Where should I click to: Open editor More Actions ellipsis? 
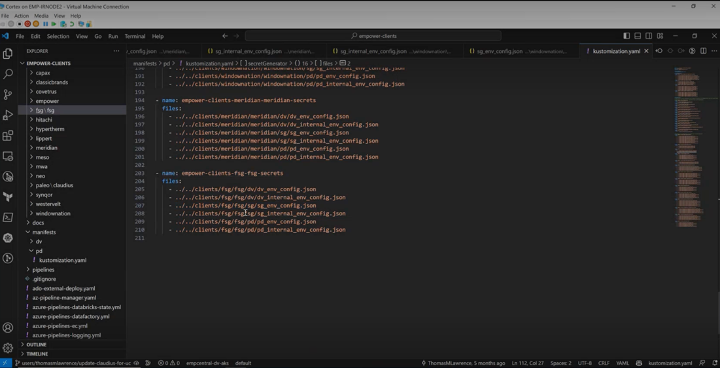pos(714,51)
